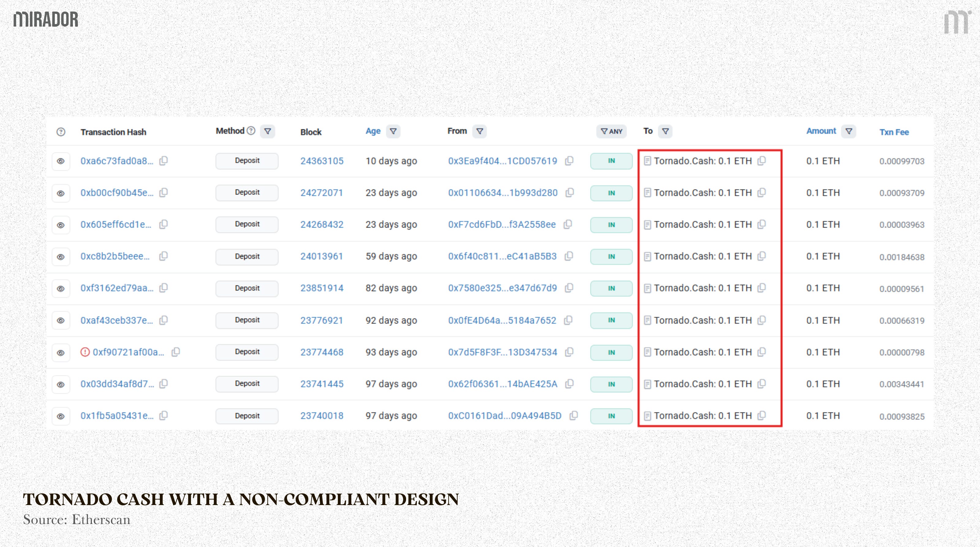980x547 pixels.
Task: Toggle eye preview for 0xa6c73fad0a8 row
Action: [x=61, y=161]
